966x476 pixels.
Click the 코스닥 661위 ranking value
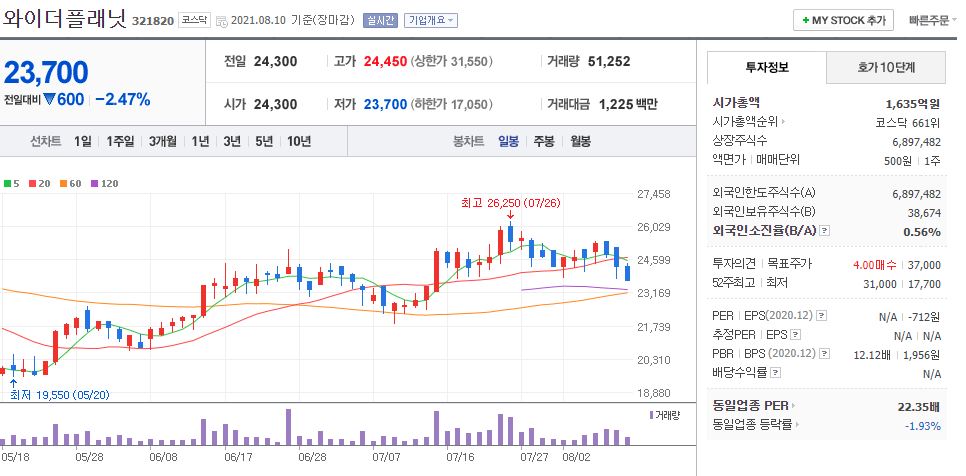tap(908, 122)
